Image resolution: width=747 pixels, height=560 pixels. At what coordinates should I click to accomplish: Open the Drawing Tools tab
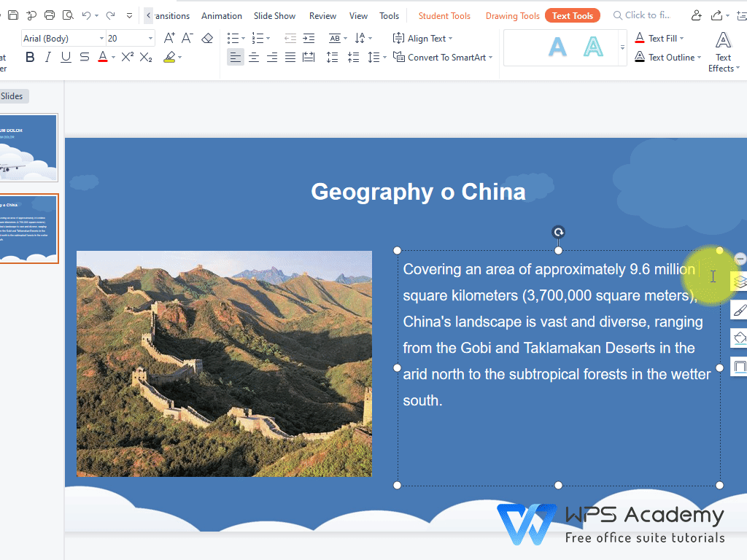512,15
